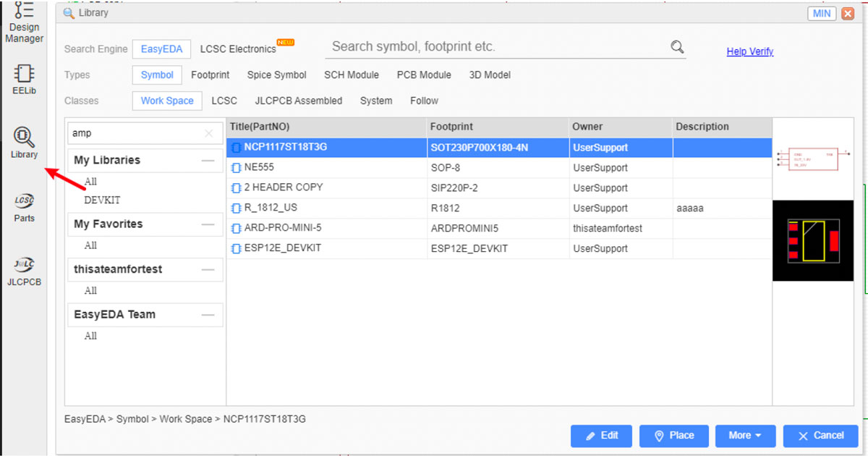This screenshot has height=456, width=868.
Task: Choose the 3D Model type
Action: [490, 75]
